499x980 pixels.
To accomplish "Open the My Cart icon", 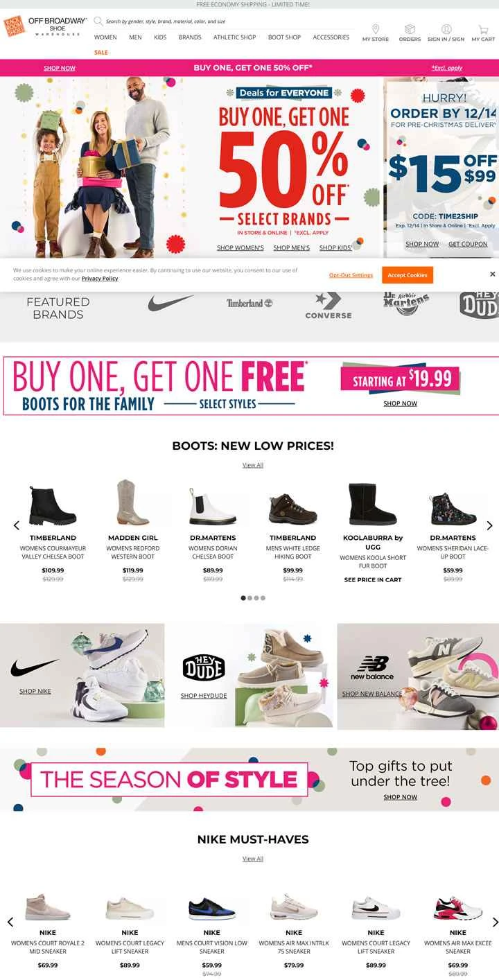I will click(483, 29).
